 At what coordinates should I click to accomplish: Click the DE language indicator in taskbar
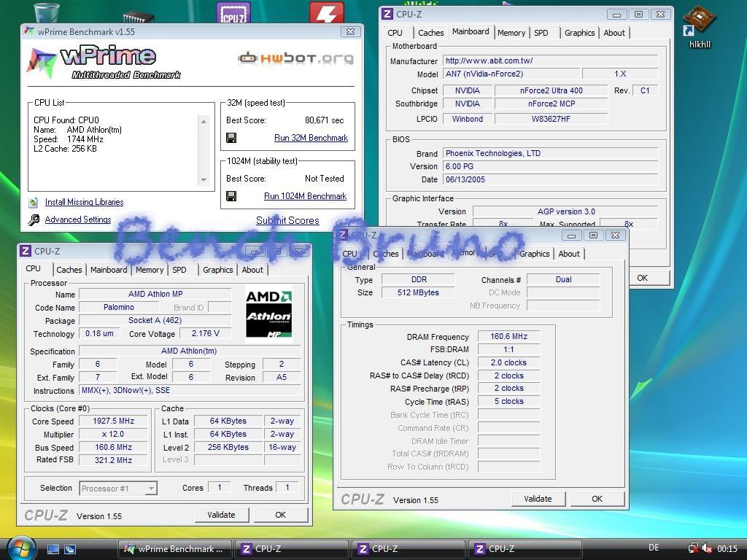(x=654, y=548)
